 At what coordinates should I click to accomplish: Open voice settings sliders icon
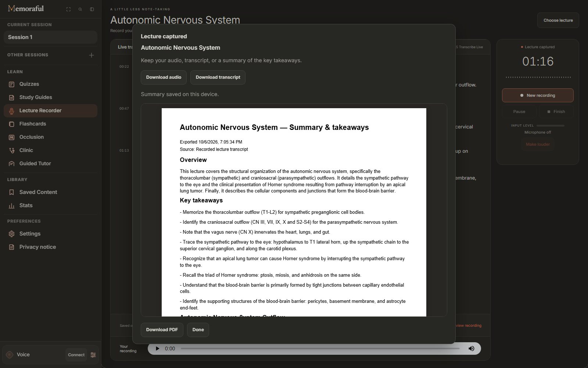(93, 355)
